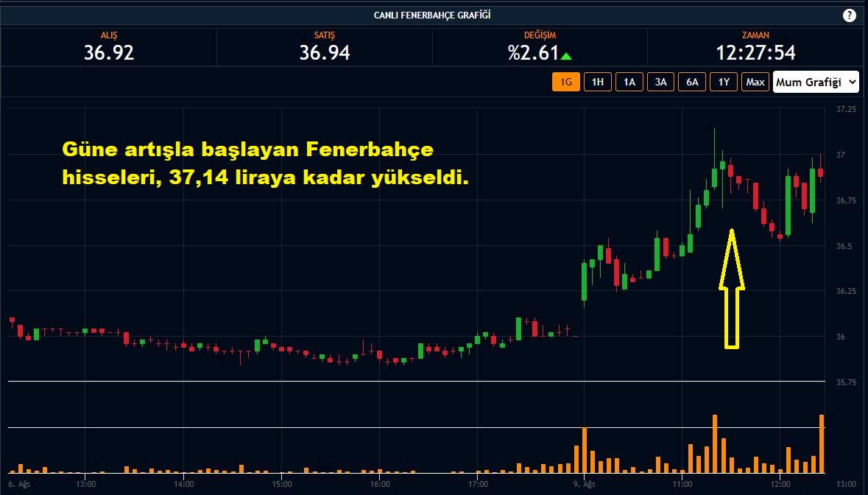Switch to the 1H time range
868x495 pixels.
(597, 82)
